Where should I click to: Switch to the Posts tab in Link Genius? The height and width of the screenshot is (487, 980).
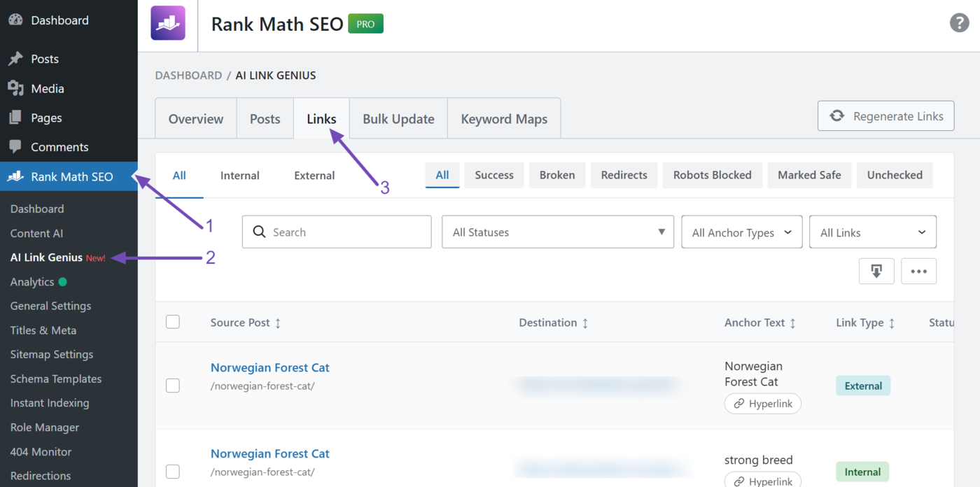pyautogui.click(x=265, y=118)
